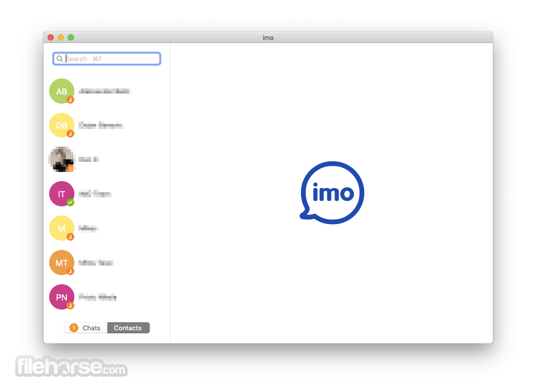The height and width of the screenshot is (392, 547).
Task: Minimize the imo window with yellow button
Action: pos(61,37)
